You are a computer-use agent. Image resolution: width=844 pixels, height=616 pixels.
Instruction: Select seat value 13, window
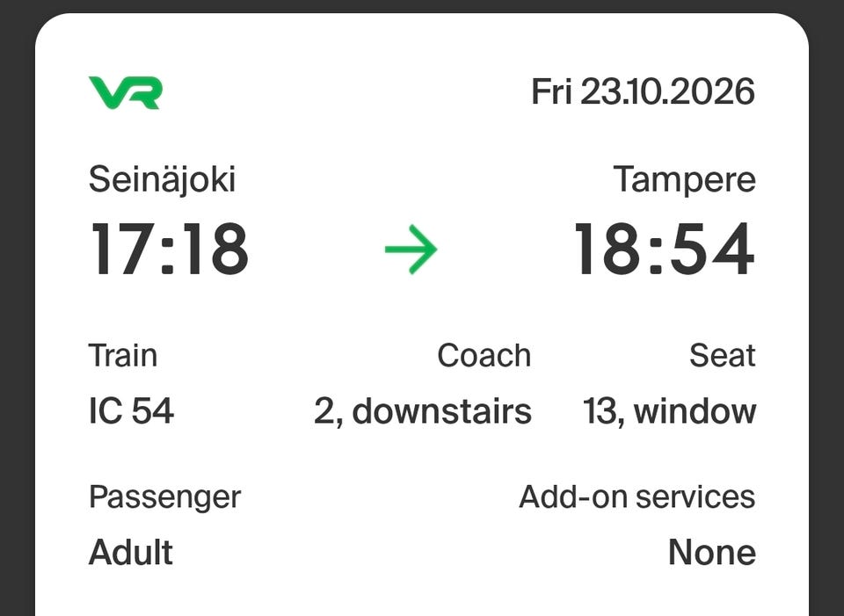point(670,412)
